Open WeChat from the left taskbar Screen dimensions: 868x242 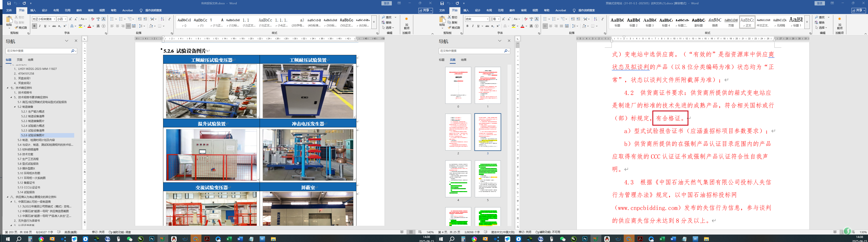click(129, 239)
